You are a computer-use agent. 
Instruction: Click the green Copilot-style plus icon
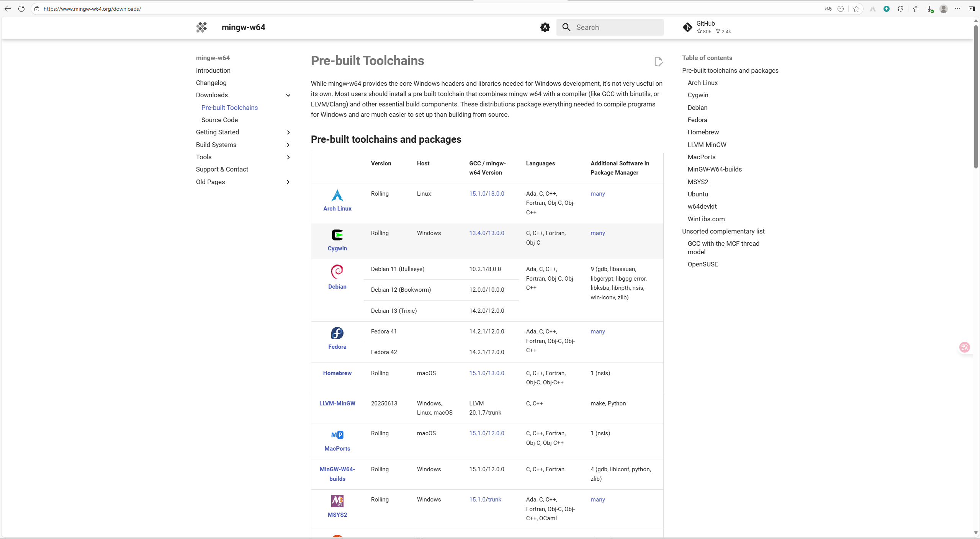[x=886, y=9]
